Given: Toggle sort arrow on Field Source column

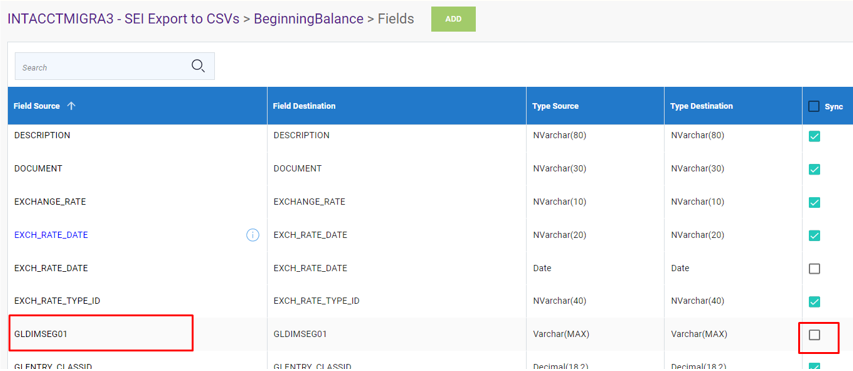Looking at the screenshot, I should [x=71, y=106].
